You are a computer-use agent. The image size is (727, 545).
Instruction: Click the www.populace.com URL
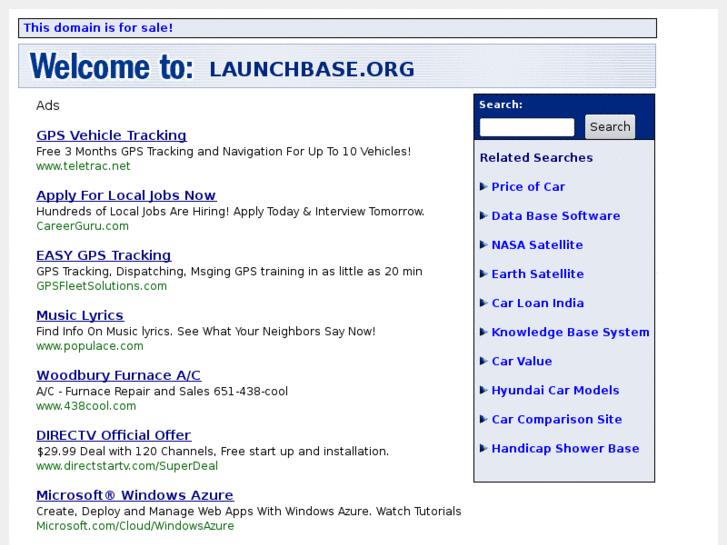tap(89, 346)
